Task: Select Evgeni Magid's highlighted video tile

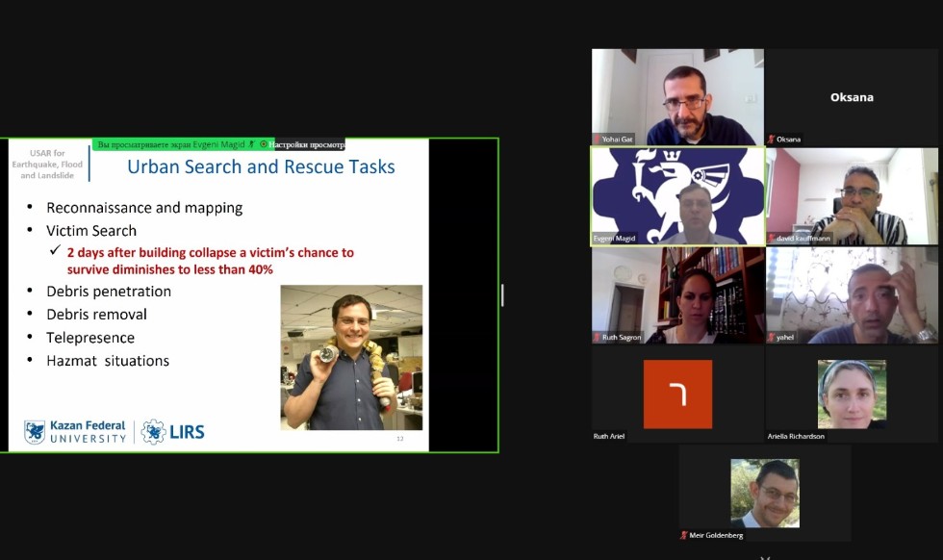Action: click(x=677, y=196)
